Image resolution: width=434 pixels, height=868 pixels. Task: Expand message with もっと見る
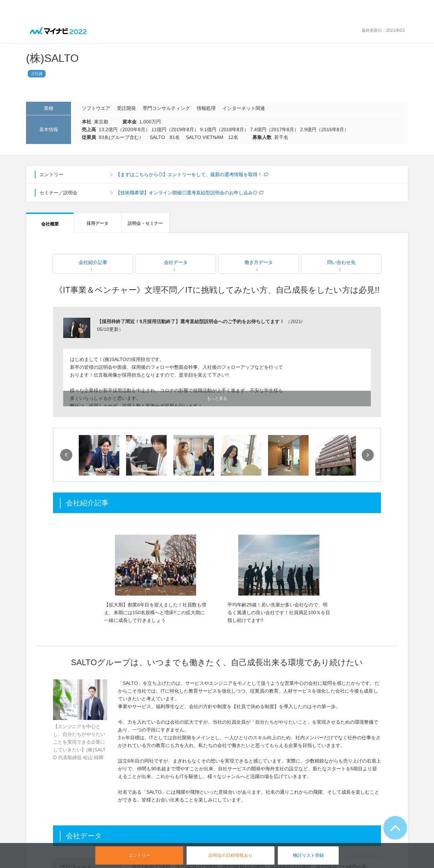coord(217,399)
